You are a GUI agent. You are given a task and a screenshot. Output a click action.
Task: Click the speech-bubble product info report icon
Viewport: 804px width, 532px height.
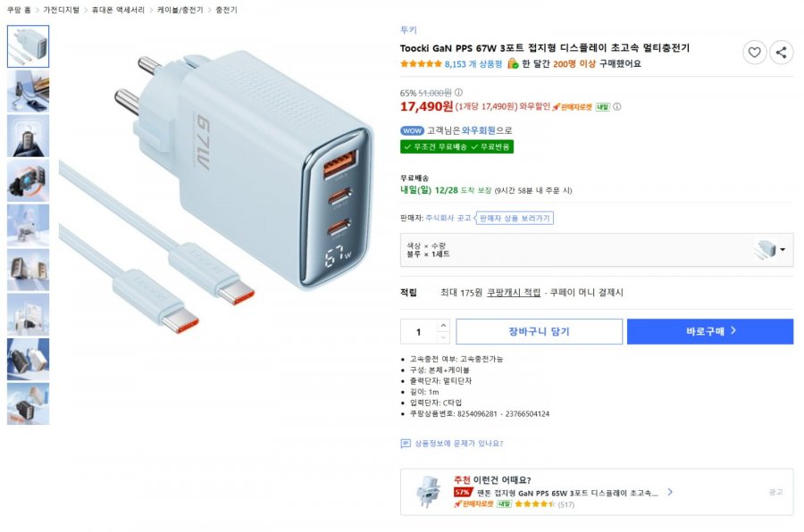[406, 443]
